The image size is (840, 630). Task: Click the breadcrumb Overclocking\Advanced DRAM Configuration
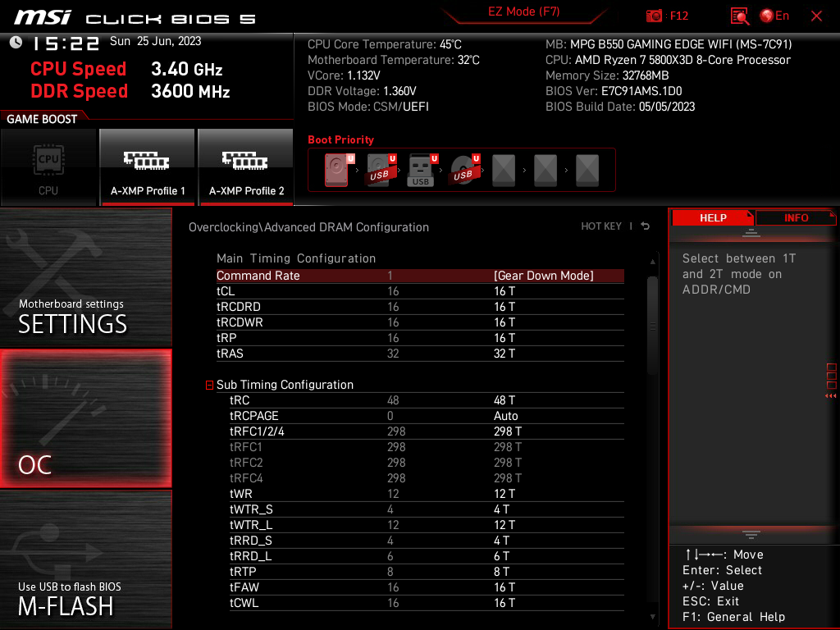coord(308,227)
